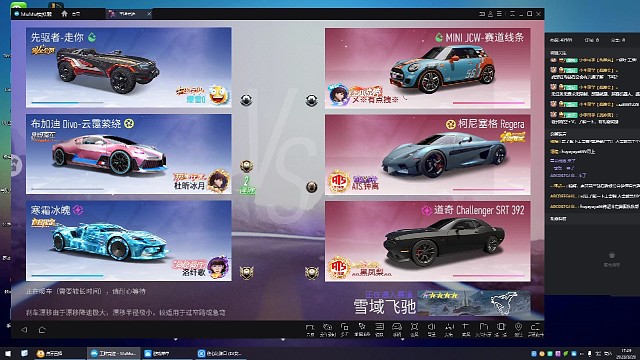Close the game tab with its X
This screenshot has height=360, width=640.
point(149,14)
